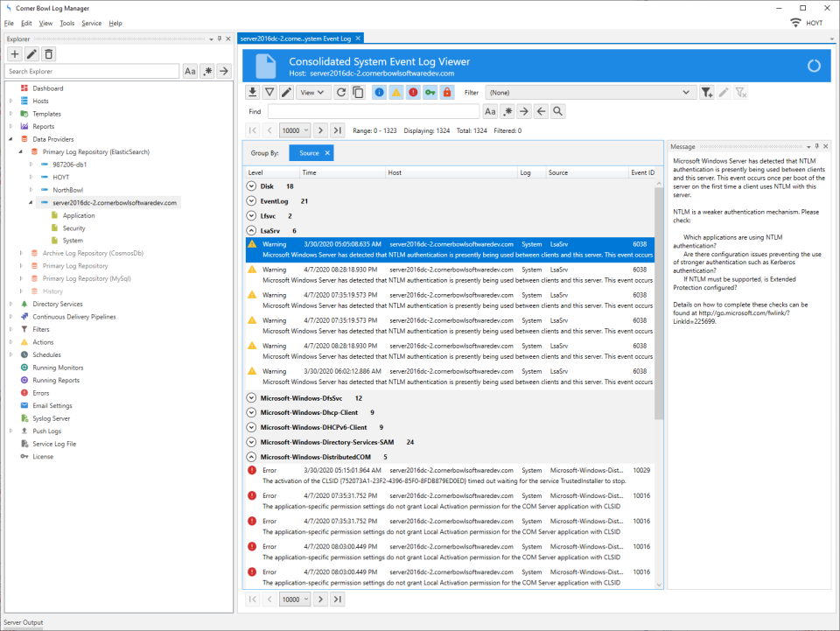Click top pager last page button
Image resolution: width=840 pixels, height=631 pixels.
[x=338, y=130]
